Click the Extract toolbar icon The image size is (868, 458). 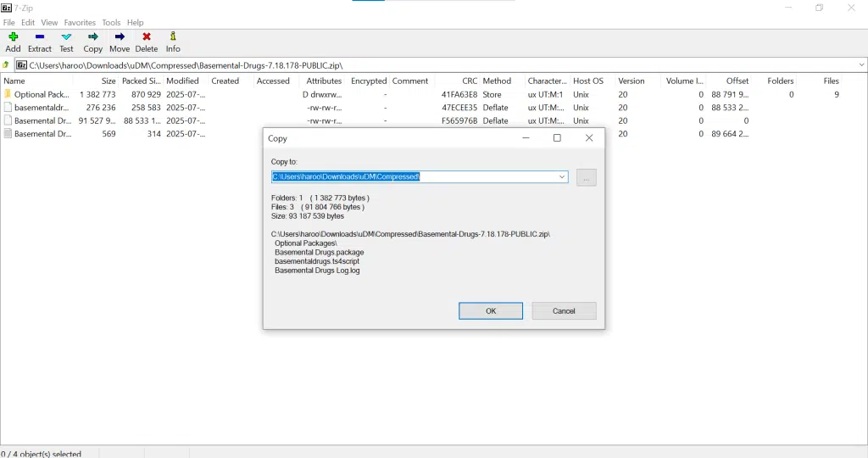click(x=39, y=37)
